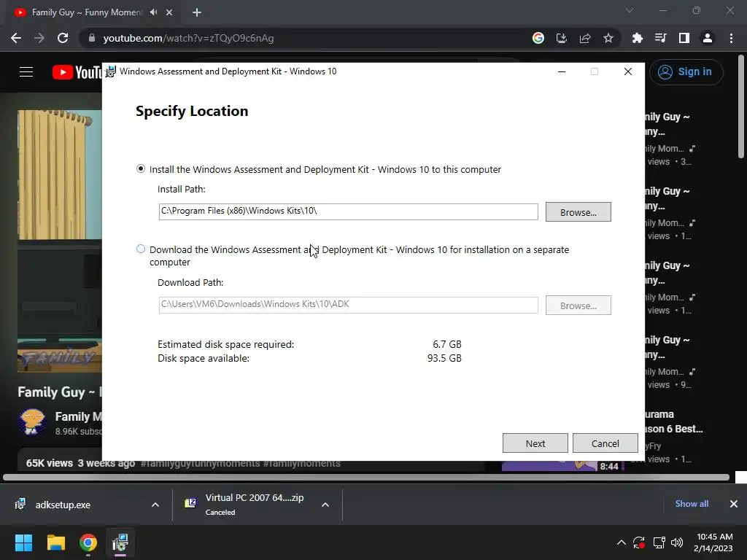
Task: Minimize the ADK setup window
Action: (x=562, y=71)
